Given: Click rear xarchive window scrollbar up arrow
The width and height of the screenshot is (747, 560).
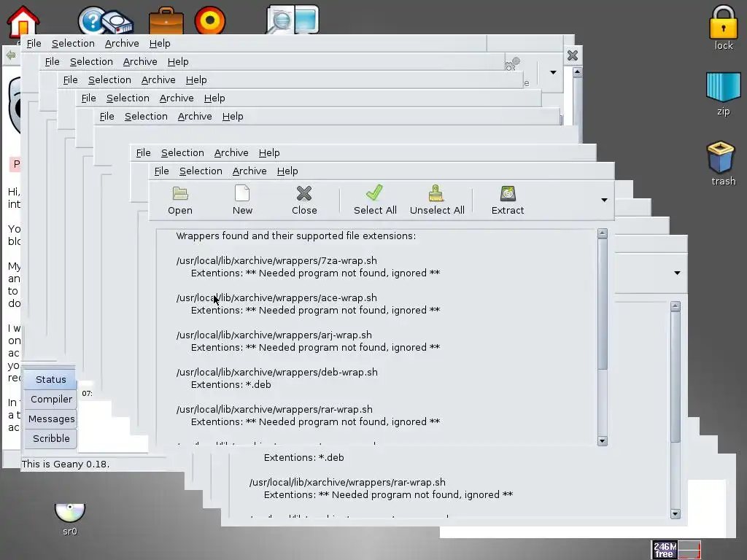Looking at the screenshot, I should point(675,306).
